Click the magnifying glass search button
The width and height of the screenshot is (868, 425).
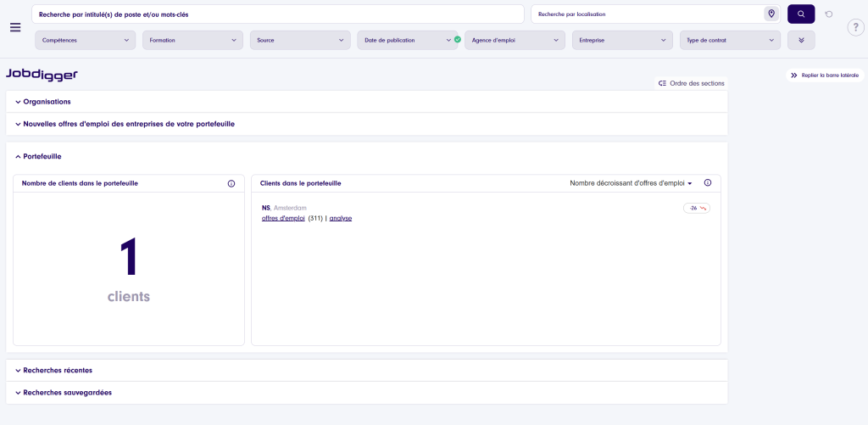801,14
